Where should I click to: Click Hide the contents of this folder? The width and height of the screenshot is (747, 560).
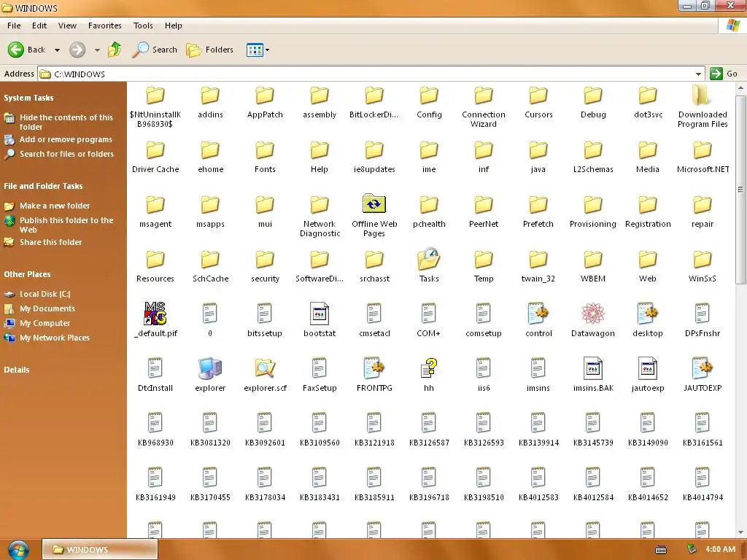(66, 122)
